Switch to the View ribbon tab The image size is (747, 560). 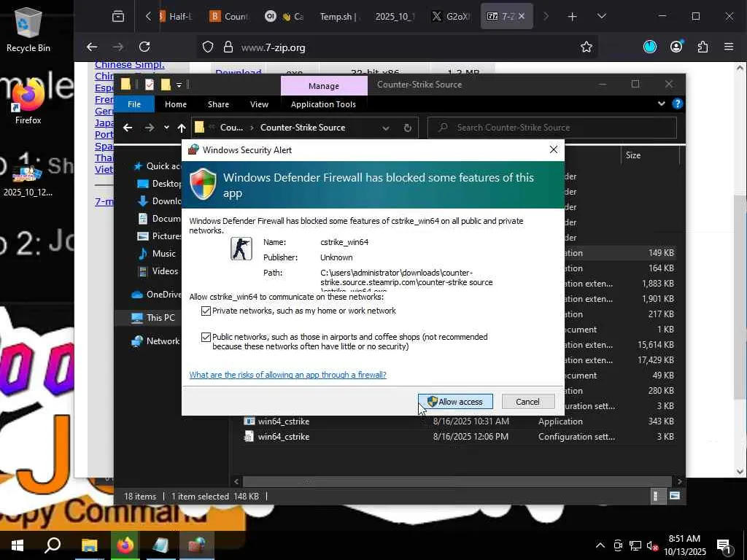pyautogui.click(x=259, y=104)
